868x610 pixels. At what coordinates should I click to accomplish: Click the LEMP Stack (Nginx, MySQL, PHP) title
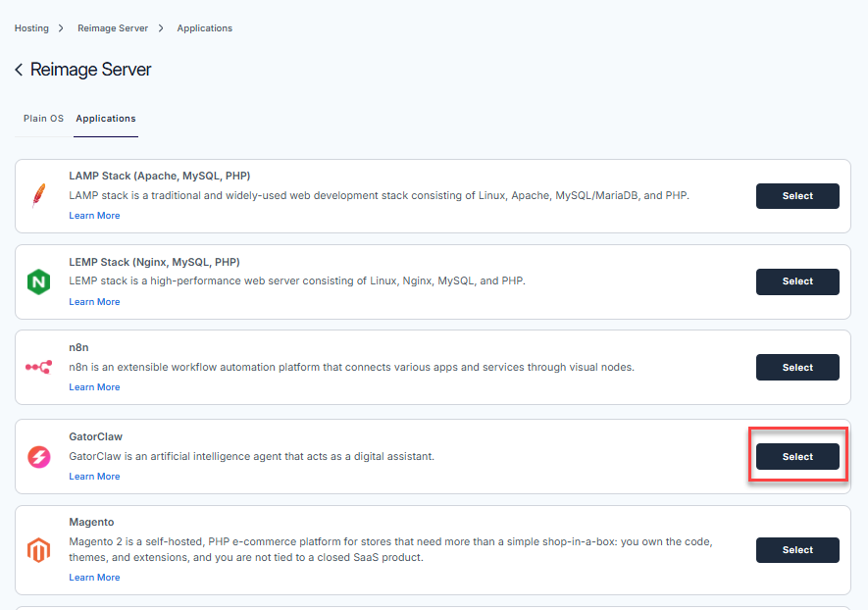154,262
